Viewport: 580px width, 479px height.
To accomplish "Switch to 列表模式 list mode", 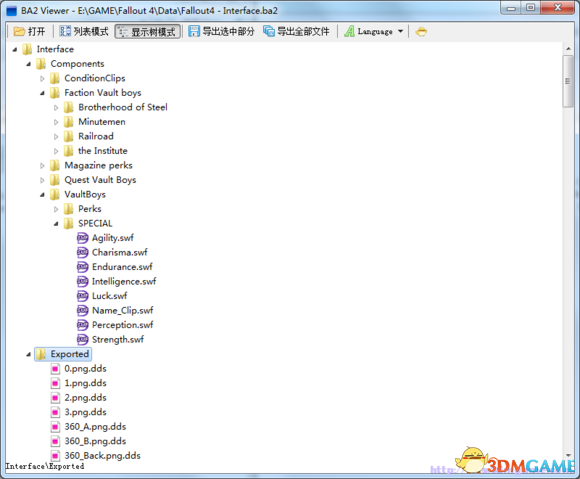I will pos(84,31).
